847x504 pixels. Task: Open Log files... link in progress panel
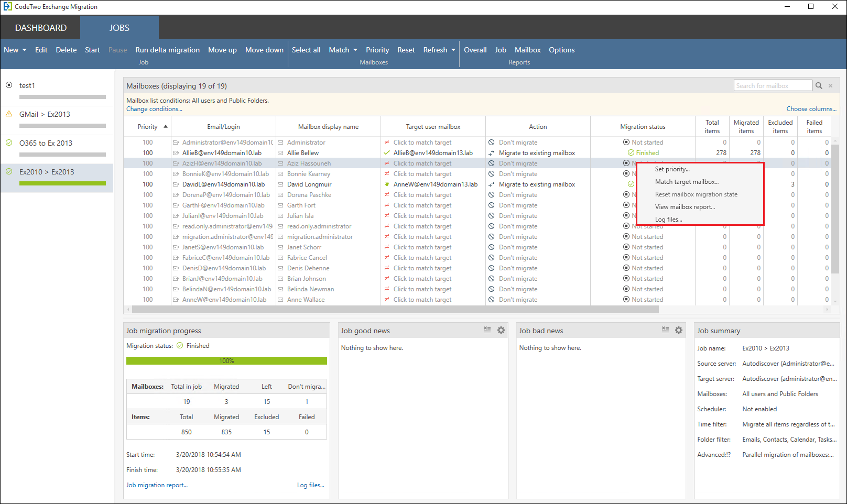(x=311, y=485)
